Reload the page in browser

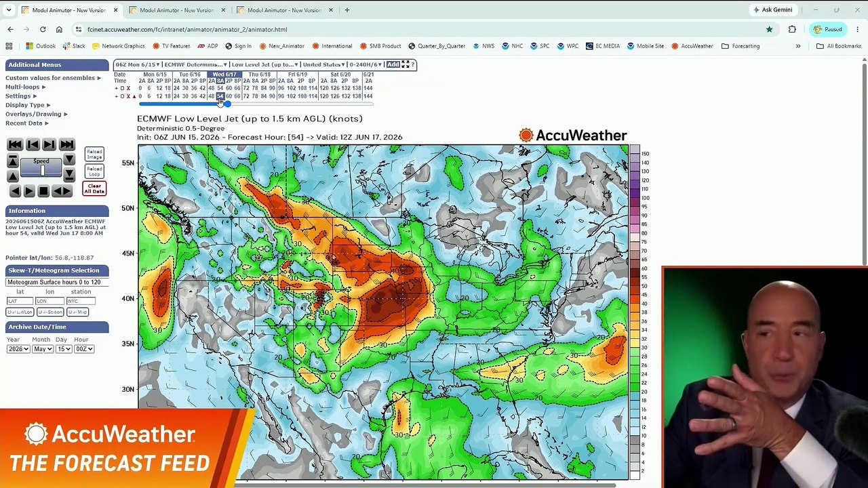pyautogui.click(x=43, y=29)
